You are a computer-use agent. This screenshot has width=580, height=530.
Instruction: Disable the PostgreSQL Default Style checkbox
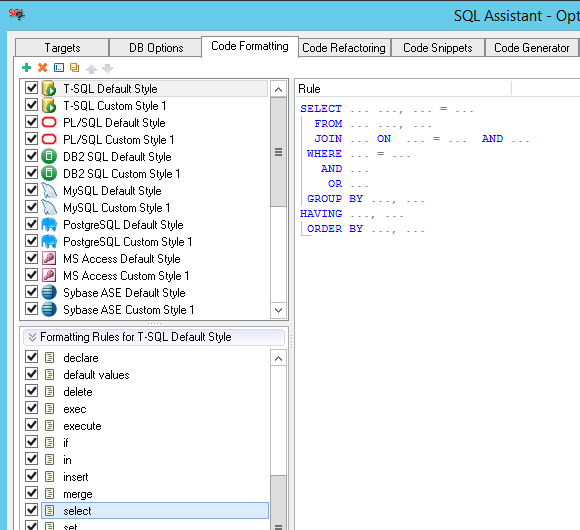pyautogui.click(x=31, y=225)
